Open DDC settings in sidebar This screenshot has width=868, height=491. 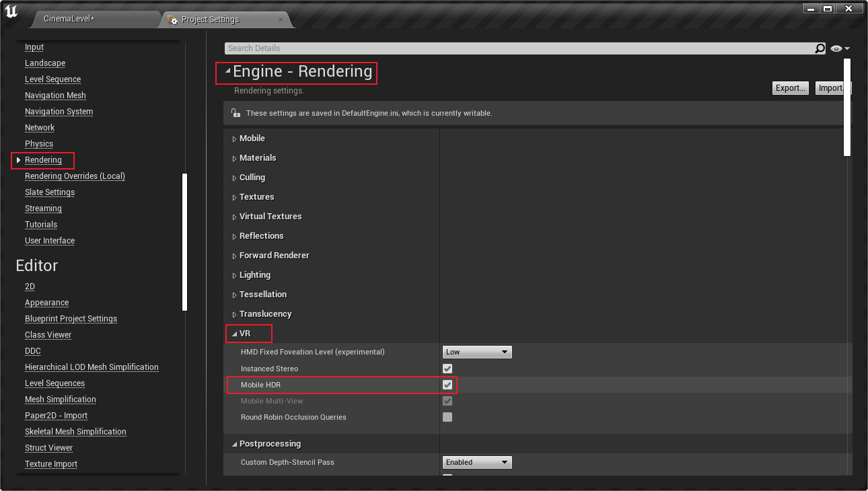33,351
